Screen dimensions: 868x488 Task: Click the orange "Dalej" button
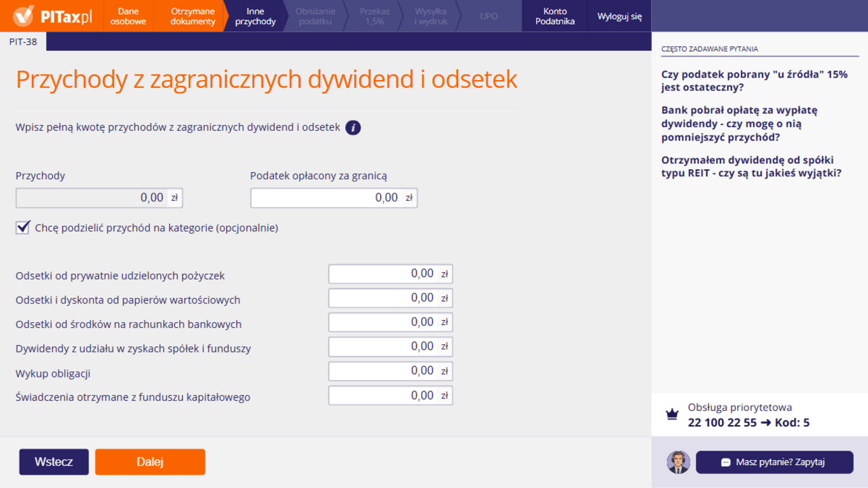pos(149,462)
